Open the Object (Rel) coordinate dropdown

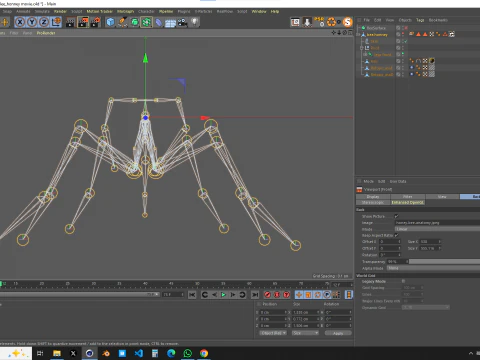273,333
